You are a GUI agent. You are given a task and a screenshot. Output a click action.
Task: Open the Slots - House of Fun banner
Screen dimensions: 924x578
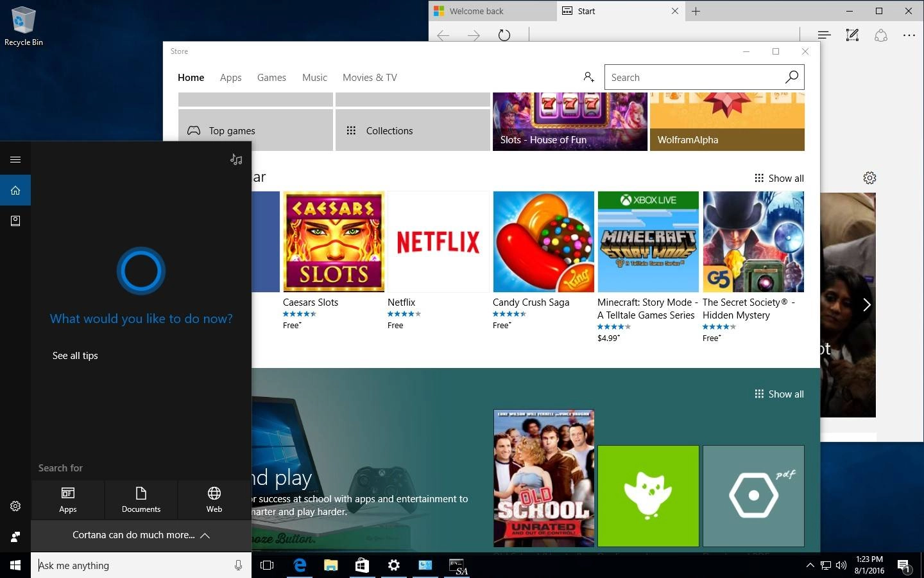(x=570, y=121)
